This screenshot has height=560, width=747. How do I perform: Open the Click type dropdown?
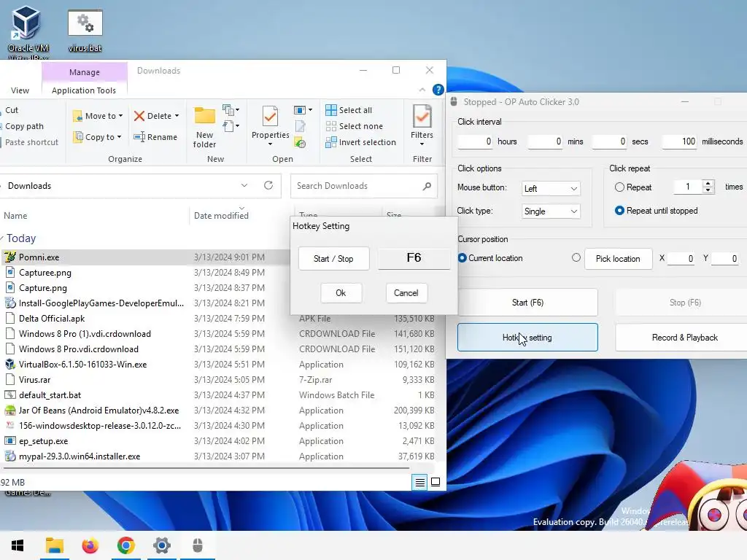[551, 211]
